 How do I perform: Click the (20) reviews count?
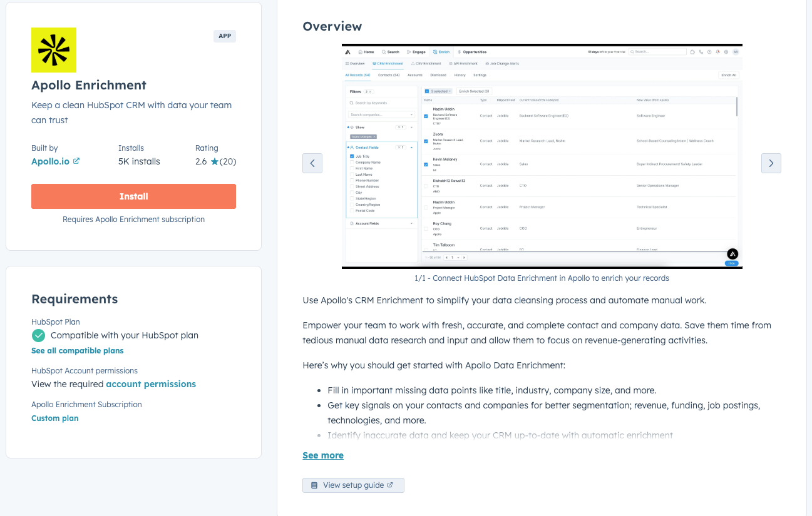point(228,161)
